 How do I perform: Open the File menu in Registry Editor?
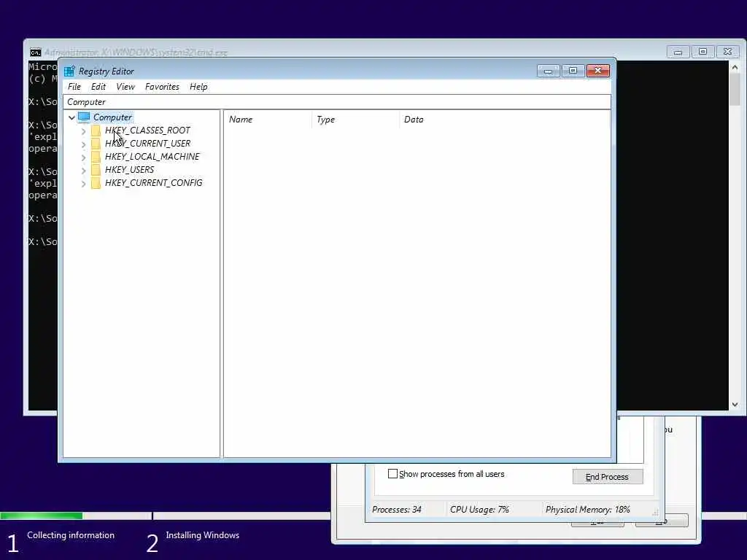[74, 87]
